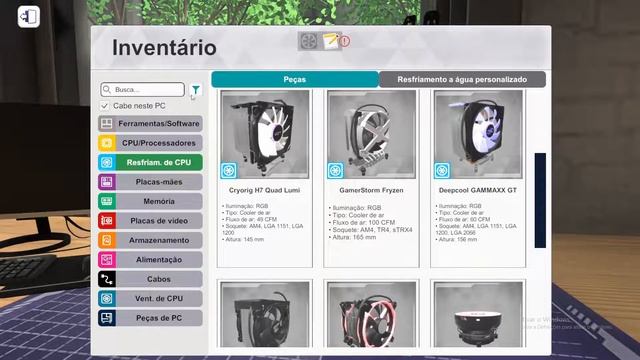Click the inventory list scrollbar thumb

click(540, 200)
